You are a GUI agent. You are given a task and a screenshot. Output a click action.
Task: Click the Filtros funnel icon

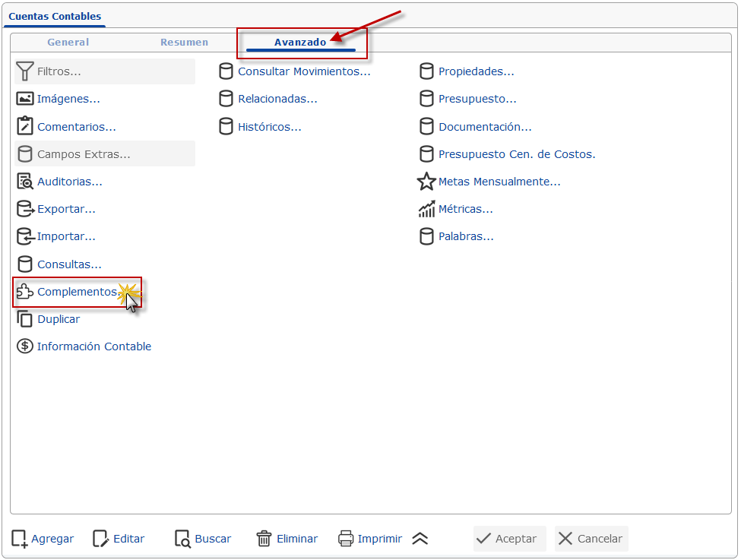tap(25, 71)
